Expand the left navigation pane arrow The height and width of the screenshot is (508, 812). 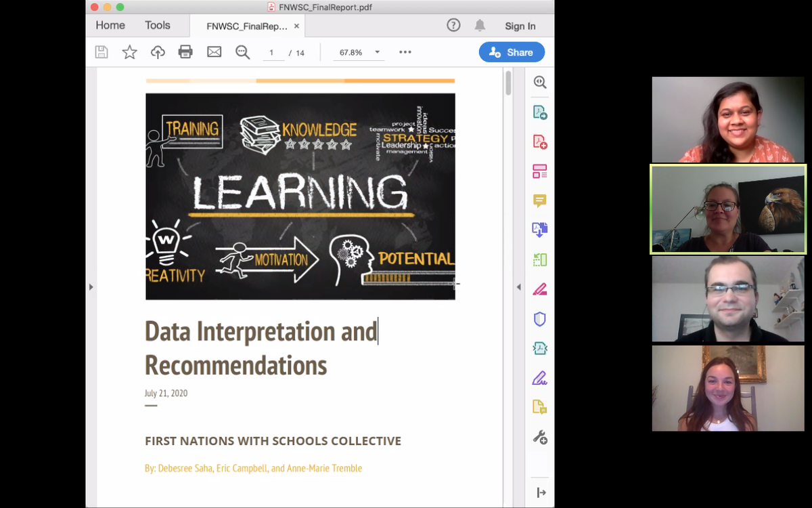click(x=91, y=287)
